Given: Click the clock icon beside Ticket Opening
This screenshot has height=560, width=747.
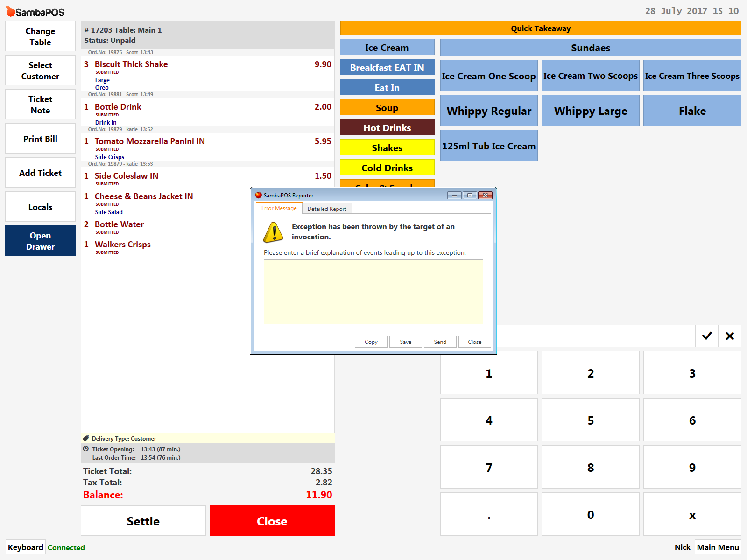Looking at the screenshot, I should pyautogui.click(x=86, y=449).
